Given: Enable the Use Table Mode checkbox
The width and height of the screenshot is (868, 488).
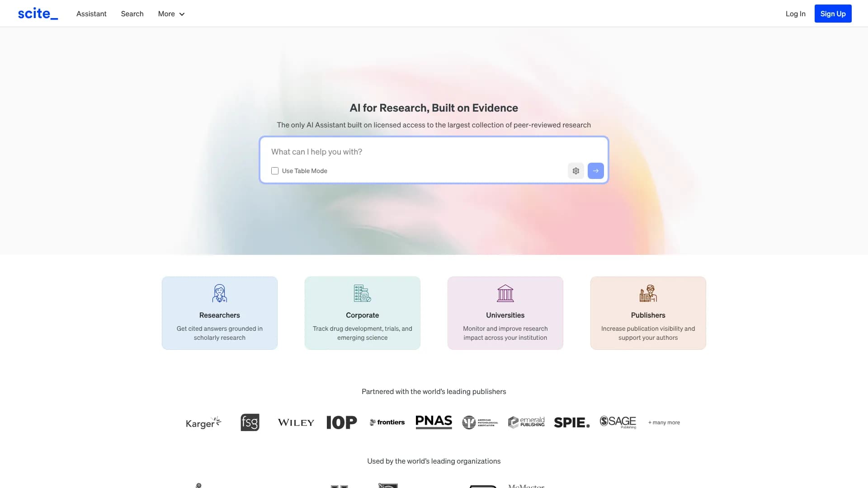Looking at the screenshot, I should (x=275, y=171).
